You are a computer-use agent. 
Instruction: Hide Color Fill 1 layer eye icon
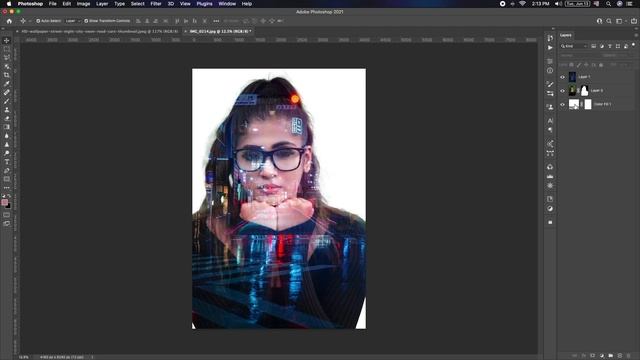(562, 104)
